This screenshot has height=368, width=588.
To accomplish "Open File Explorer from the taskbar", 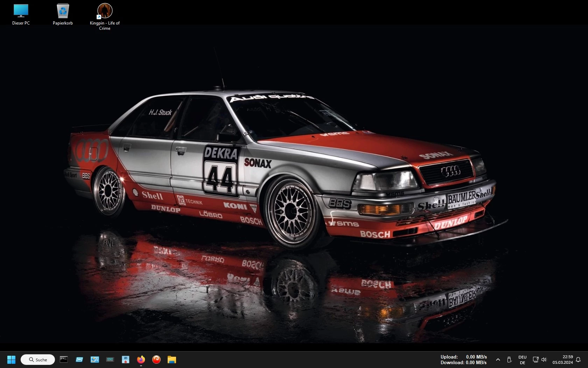I will coord(172,360).
